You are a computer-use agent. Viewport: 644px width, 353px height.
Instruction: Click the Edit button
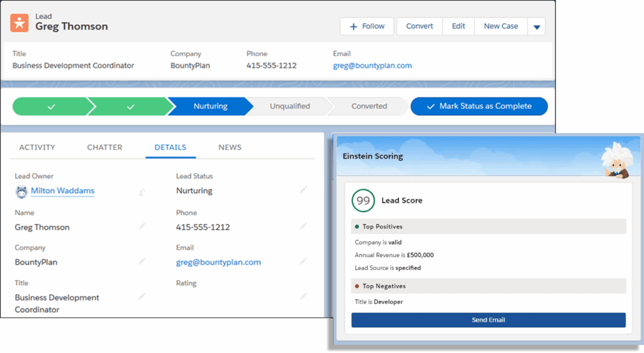pyautogui.click(x=458, y=26)
